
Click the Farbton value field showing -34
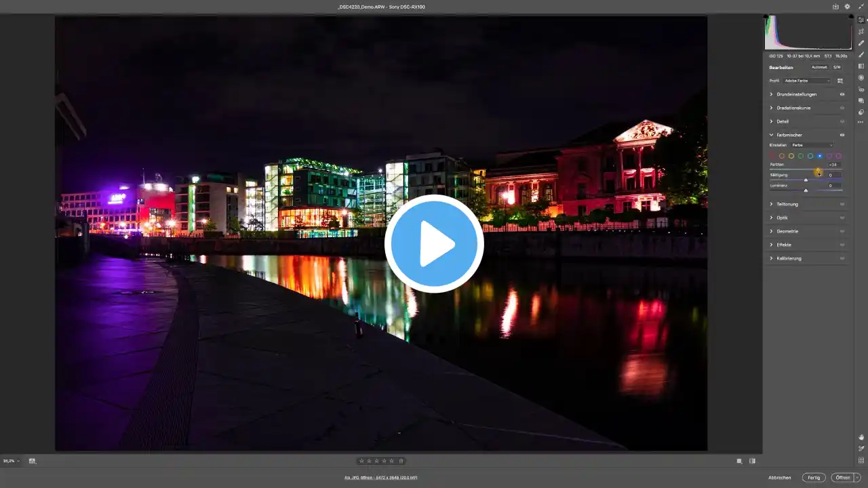click(833, 165)
